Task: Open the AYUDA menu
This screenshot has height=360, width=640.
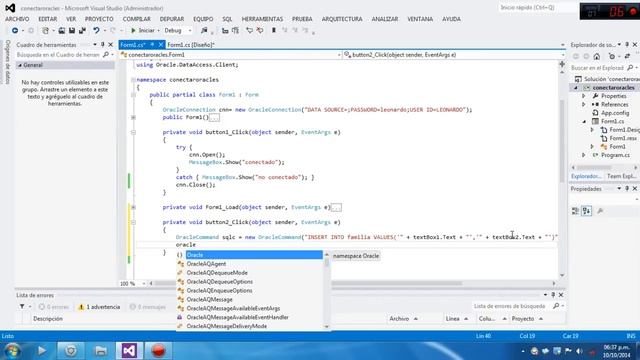Action: [x=451, y=19]
